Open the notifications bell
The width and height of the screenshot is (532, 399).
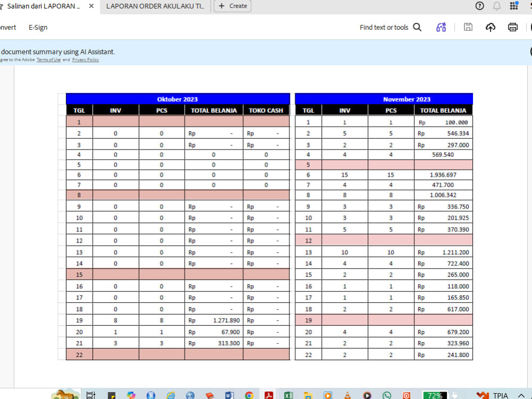497,6
